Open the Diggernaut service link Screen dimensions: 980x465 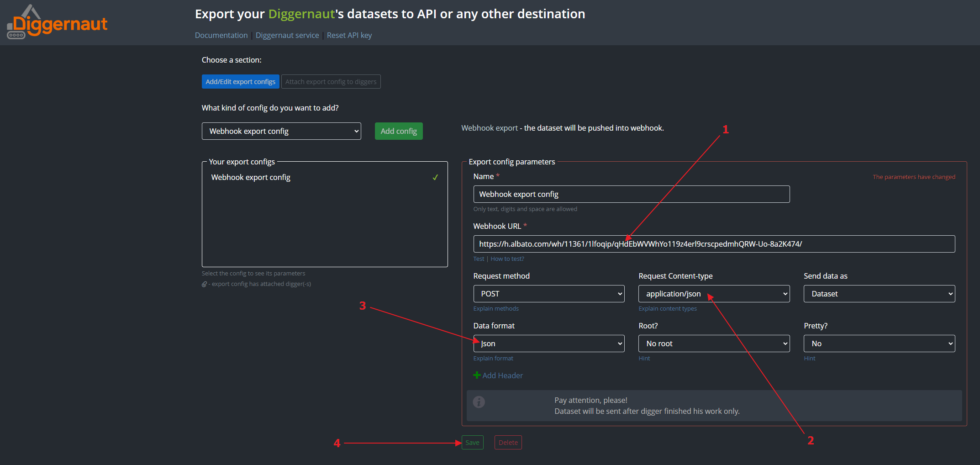click(287, 35)
